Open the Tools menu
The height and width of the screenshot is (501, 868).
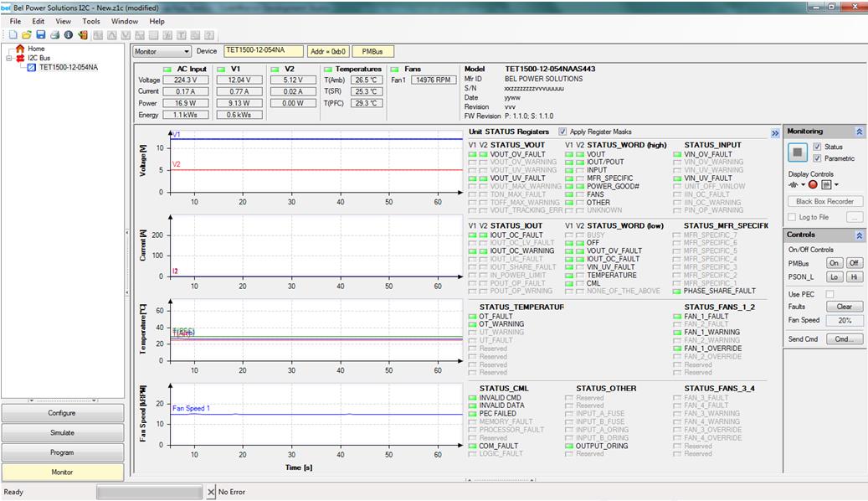coord(91,21)
